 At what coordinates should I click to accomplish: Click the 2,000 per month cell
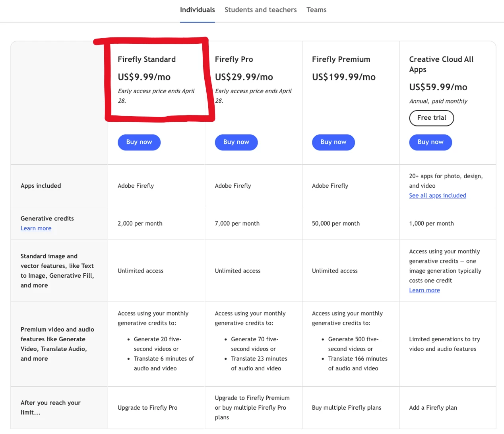[140, 224]
